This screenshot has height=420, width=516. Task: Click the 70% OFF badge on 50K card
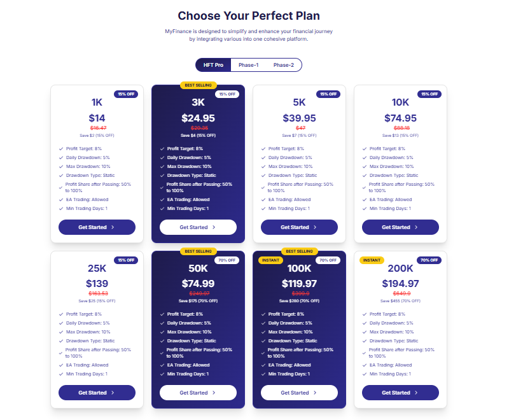227,260
